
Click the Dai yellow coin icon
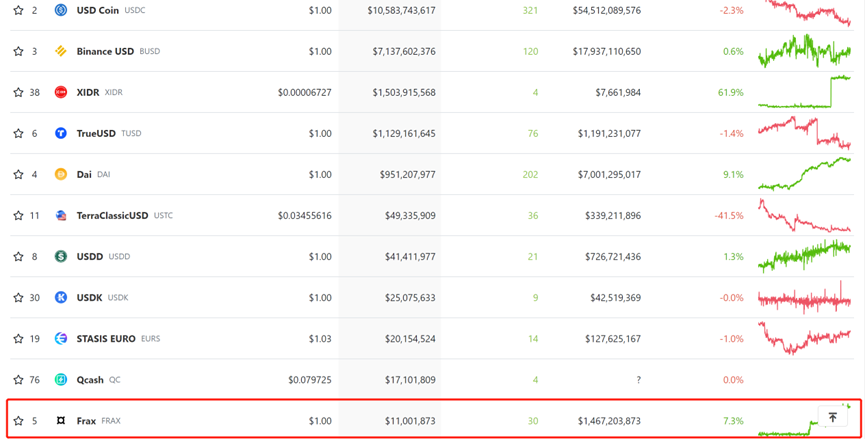pos(61,174)
